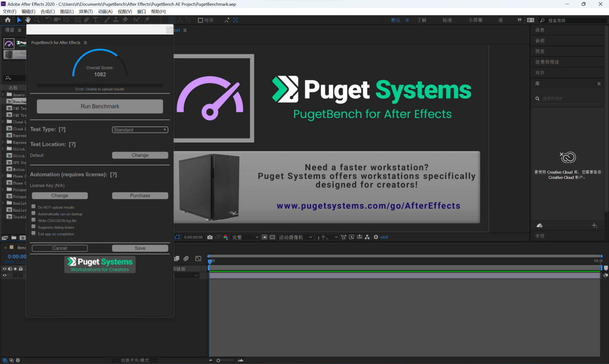This screenshot has height=364, width=609.
Task: Click the Purchase license button
Action: tap(140, 196)
